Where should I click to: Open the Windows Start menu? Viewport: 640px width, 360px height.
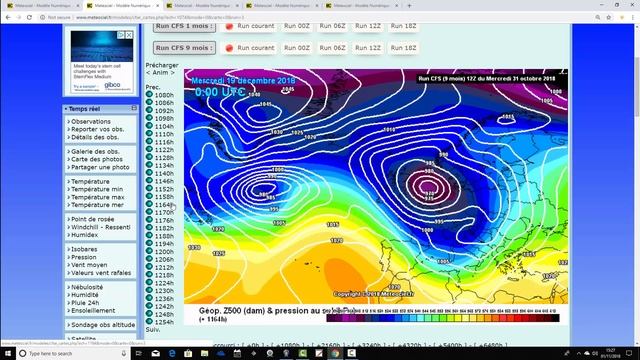tap(8, 353)
